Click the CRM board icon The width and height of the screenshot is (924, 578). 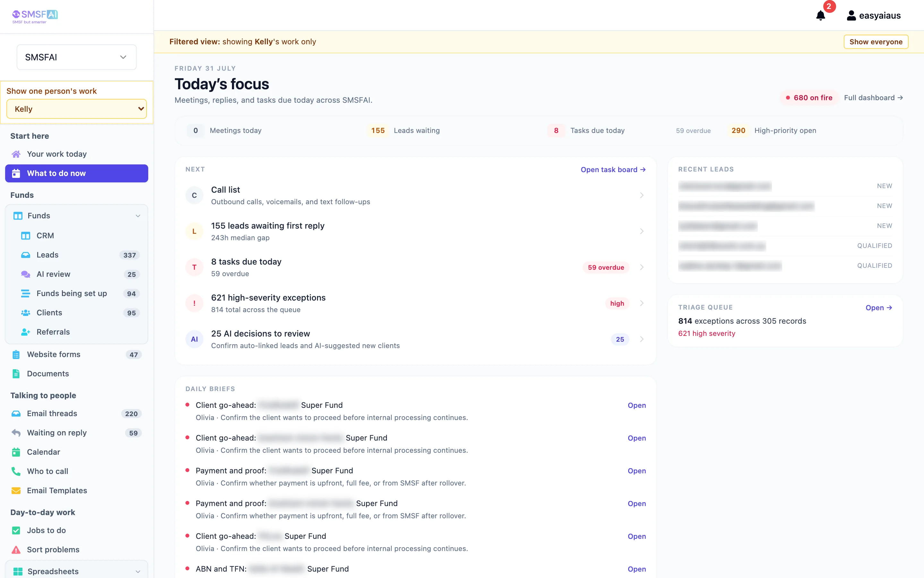[26, 235]
